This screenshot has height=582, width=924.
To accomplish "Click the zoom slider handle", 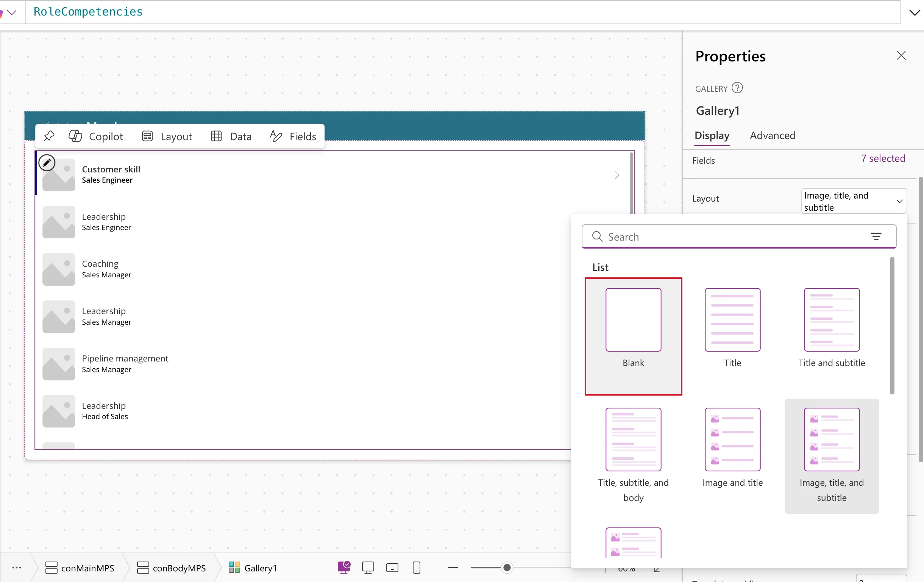I will [x=507, y=567].
